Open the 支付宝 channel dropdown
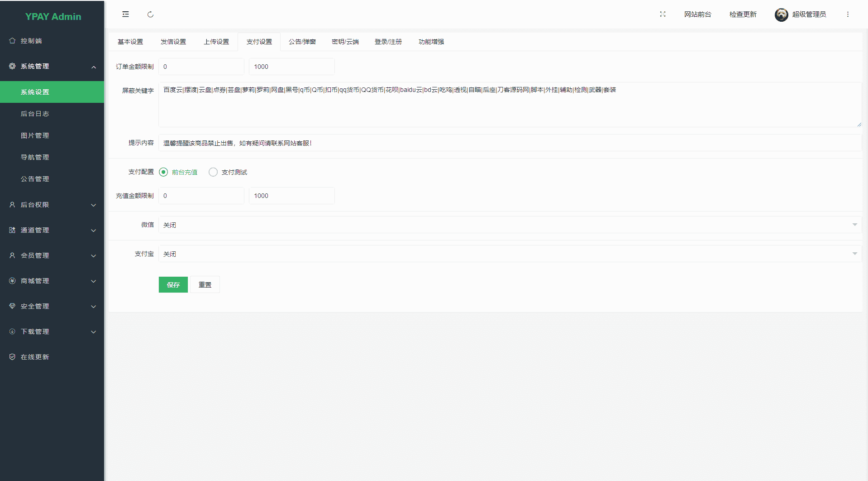Viewport: 868px width, 481px height. [510, 254]
